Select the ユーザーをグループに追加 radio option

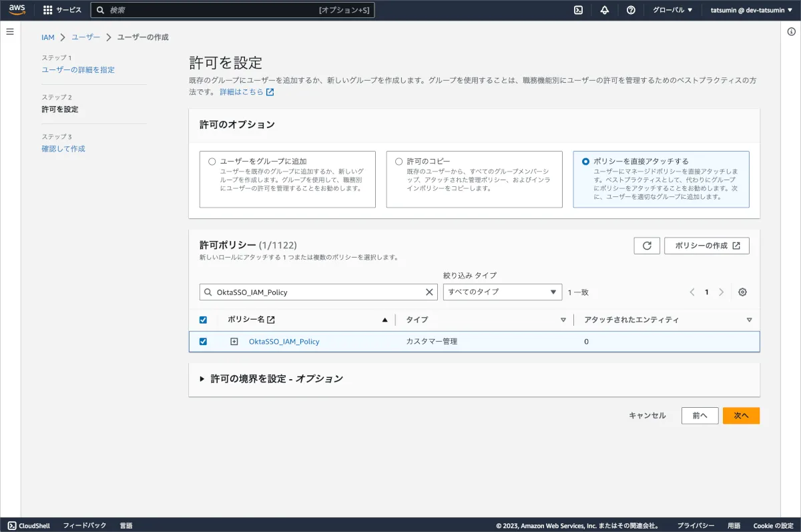click(x=212, y=162)
